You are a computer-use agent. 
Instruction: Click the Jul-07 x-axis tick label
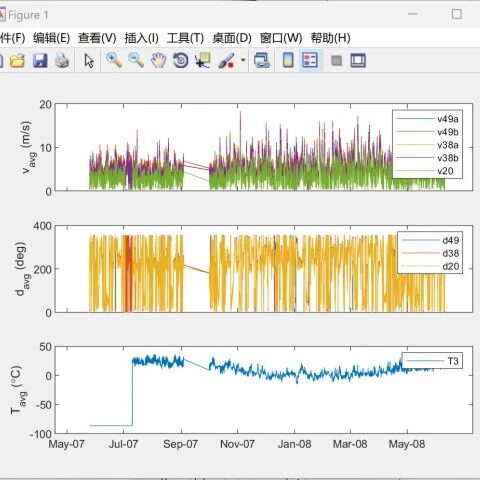[123, 444]
